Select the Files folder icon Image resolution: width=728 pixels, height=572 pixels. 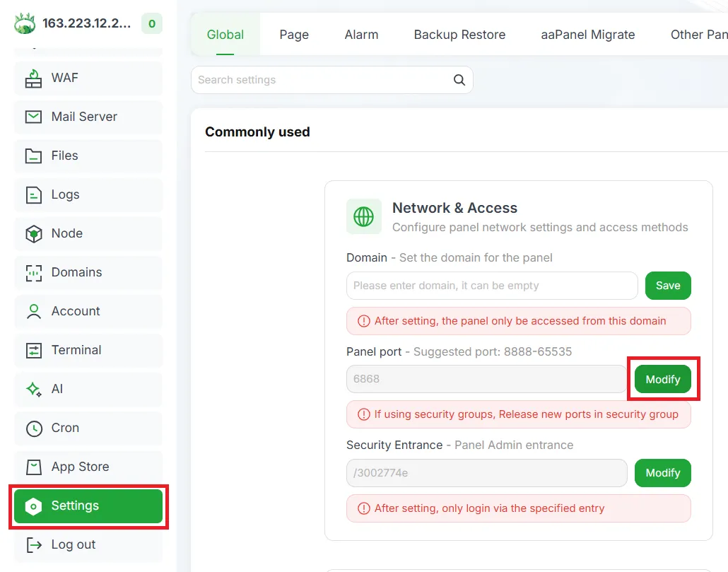33,156
